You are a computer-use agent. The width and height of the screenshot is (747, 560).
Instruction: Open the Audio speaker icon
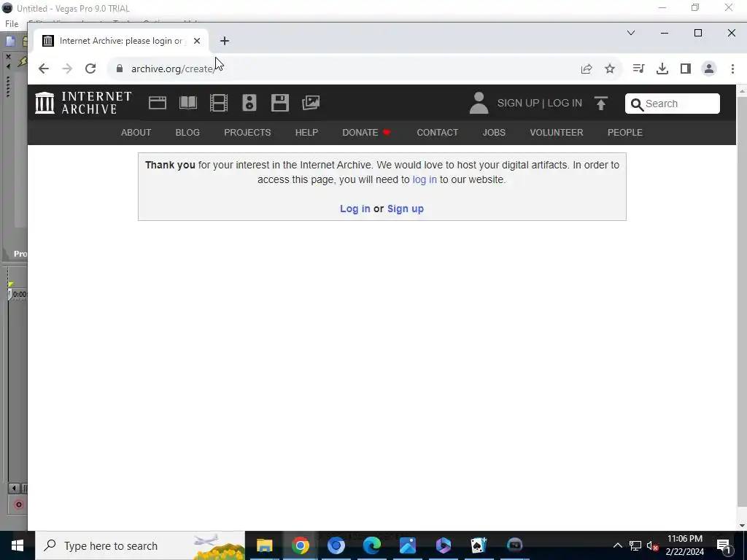coord(249,103)
